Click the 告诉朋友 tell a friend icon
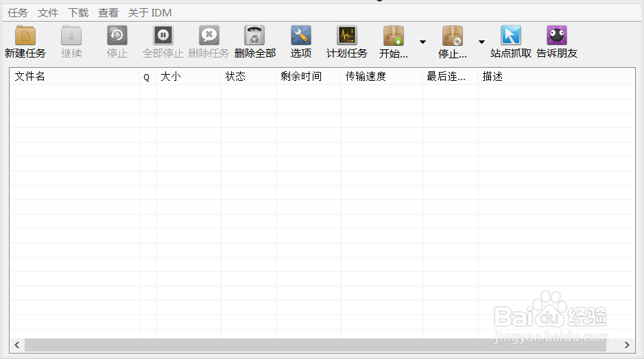 [557, 36]
